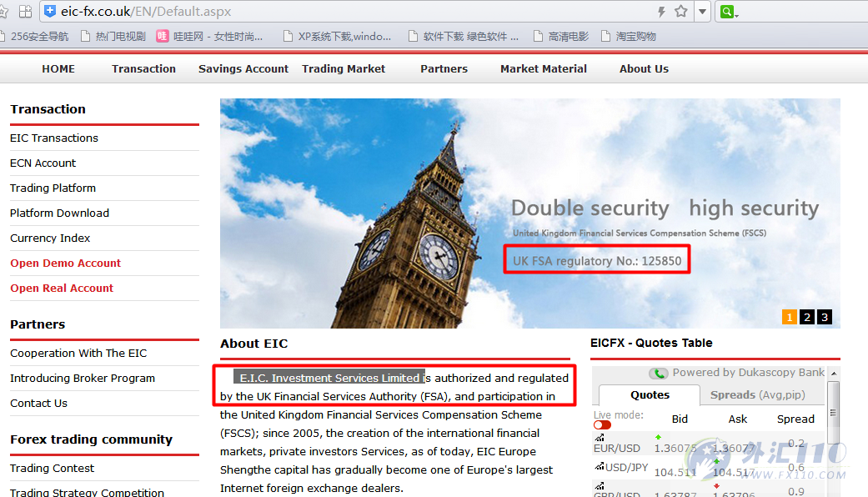Click the shield security icon in address bar
Viewport: 868px width, 497px height.
[50, 11]
